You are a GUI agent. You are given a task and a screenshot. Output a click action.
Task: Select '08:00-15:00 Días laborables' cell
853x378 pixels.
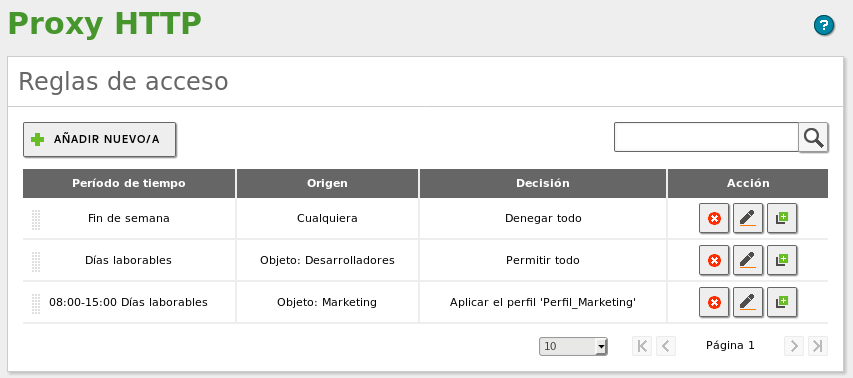tap(129, 302)
